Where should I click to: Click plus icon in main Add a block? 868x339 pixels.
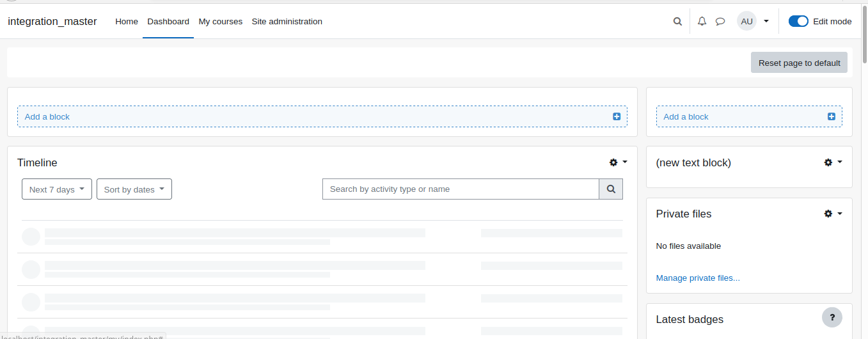[x=617, y=116]
